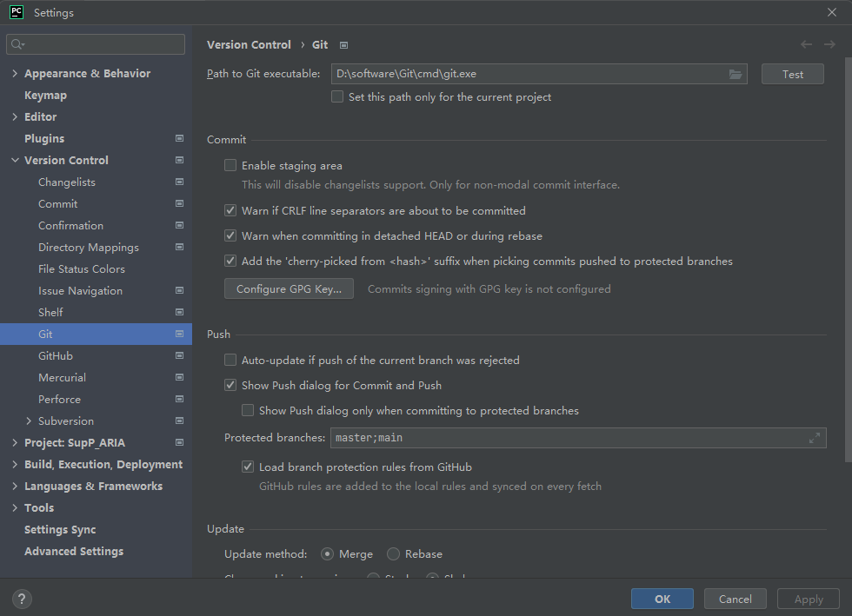Expand the Project: SupP_ARIA section
The width and height of the screenshot is (852, 616).
[15, 443]
